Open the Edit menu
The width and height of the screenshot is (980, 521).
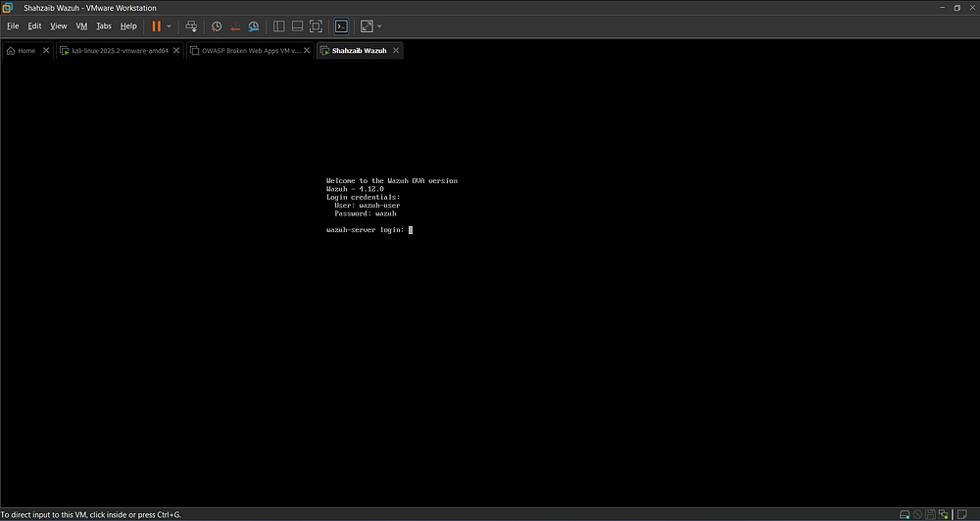(34, 26)
